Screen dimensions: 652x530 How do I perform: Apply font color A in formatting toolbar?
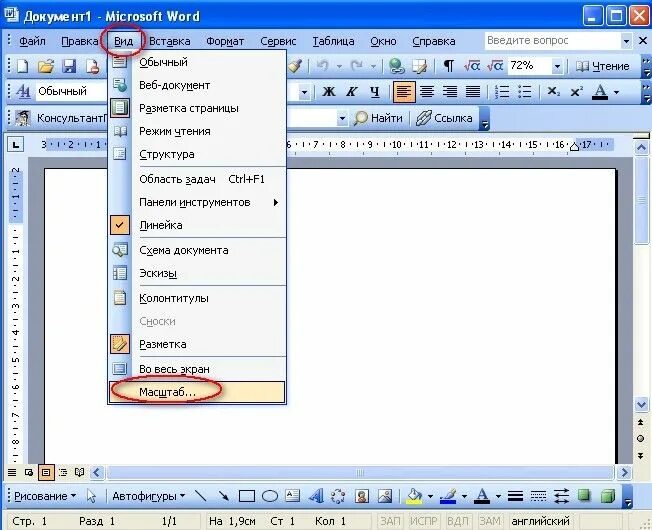pyautogui.click(x=600, y=92)
